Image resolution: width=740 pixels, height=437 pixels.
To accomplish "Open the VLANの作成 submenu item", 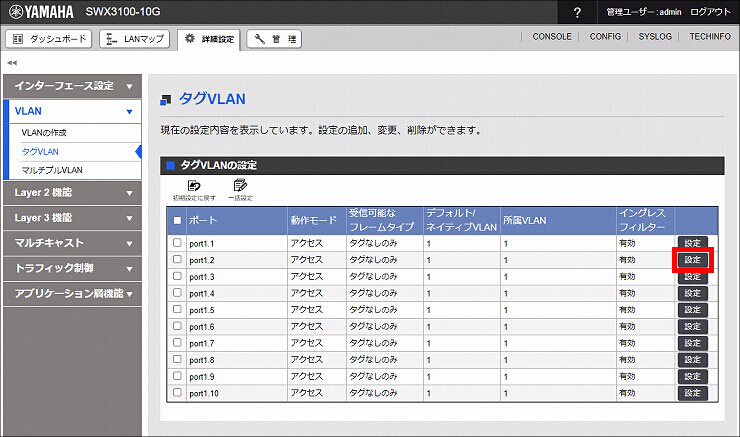I will point(44,133).
